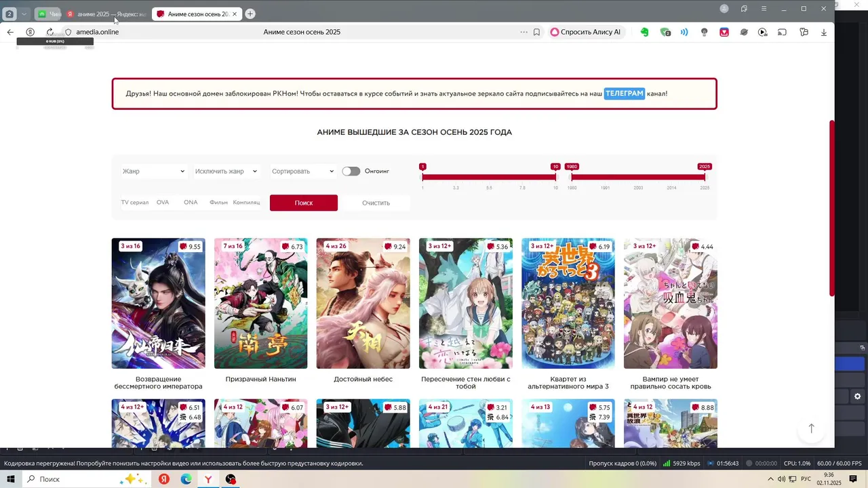Click settings gear in the background window
868x488 pixels.
coord(857,396)
